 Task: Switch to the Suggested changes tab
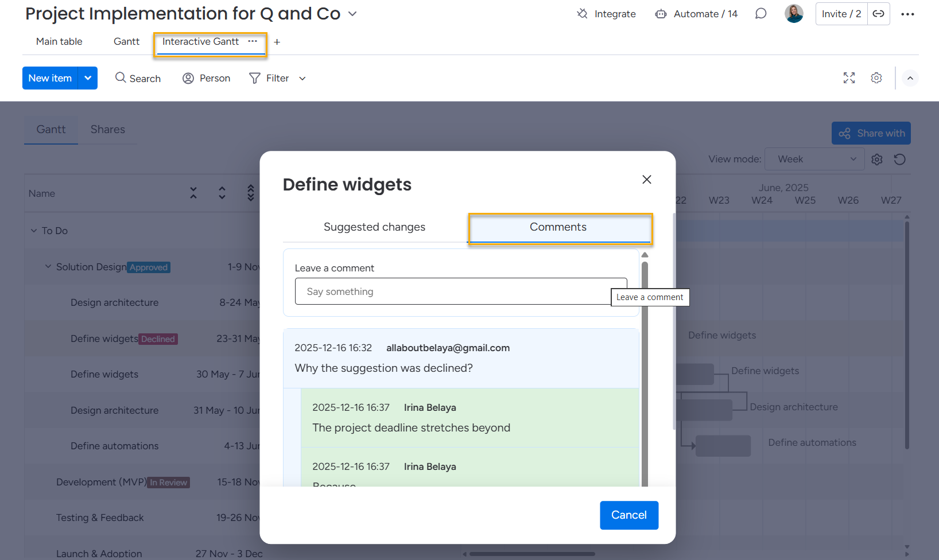(x=374, y=227)
